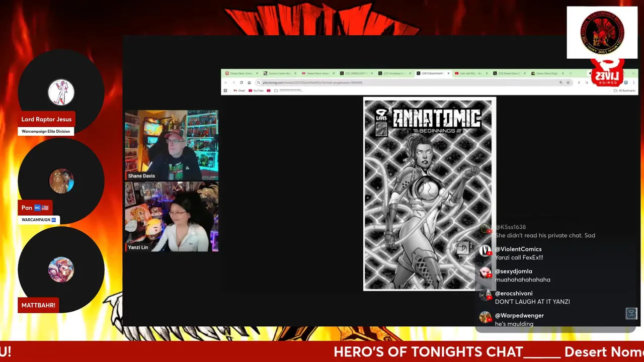Bookmark this page with the star icon
The image size is (644, 362).
click(568, 82)
